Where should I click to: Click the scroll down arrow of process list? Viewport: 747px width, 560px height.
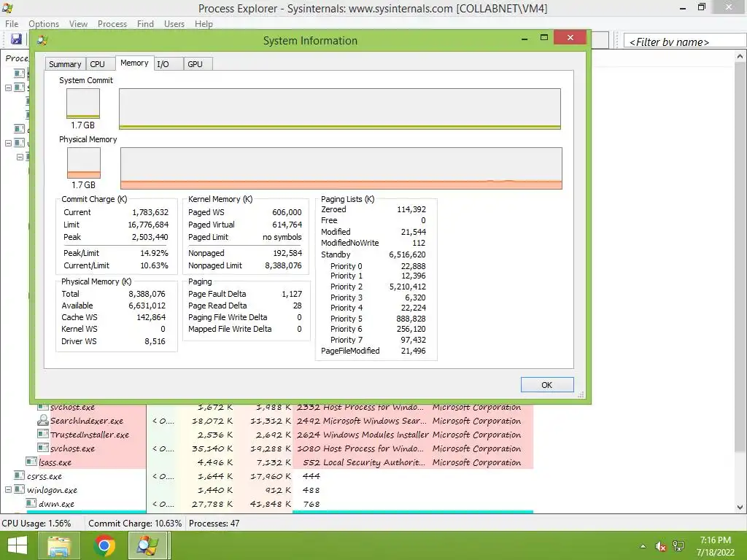point(740,507)
